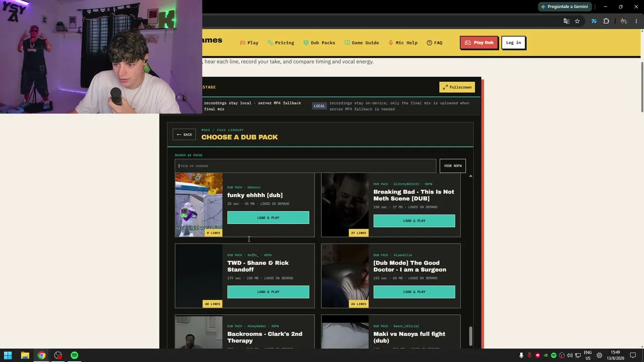Click the pack list scroll-up arrow
644x362 pixels.
(470, 176)
